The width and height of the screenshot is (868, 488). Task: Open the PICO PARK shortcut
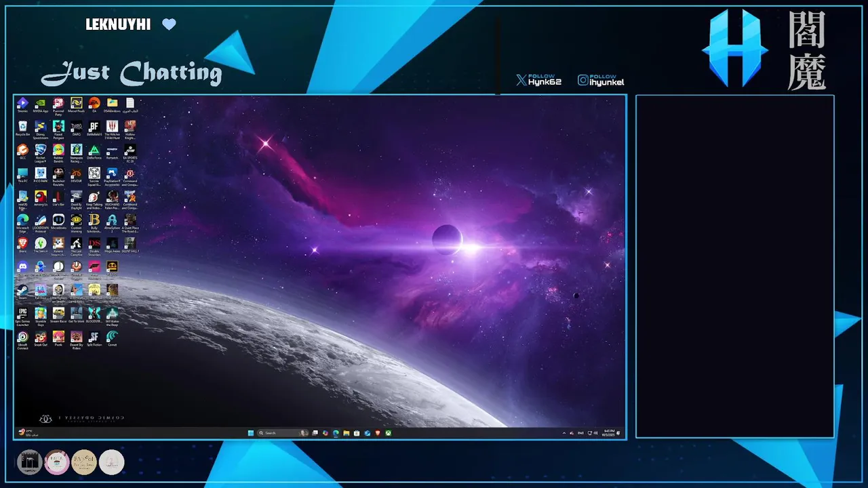point(40,175)
